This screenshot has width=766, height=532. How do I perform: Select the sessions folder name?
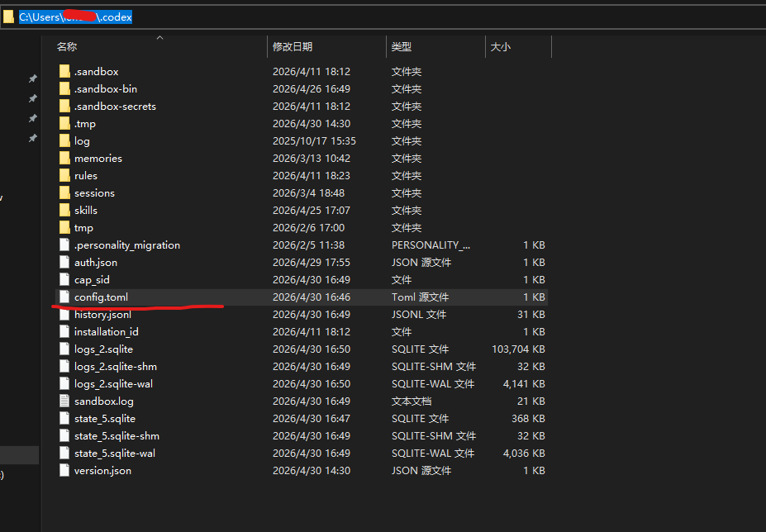[95, 193]
